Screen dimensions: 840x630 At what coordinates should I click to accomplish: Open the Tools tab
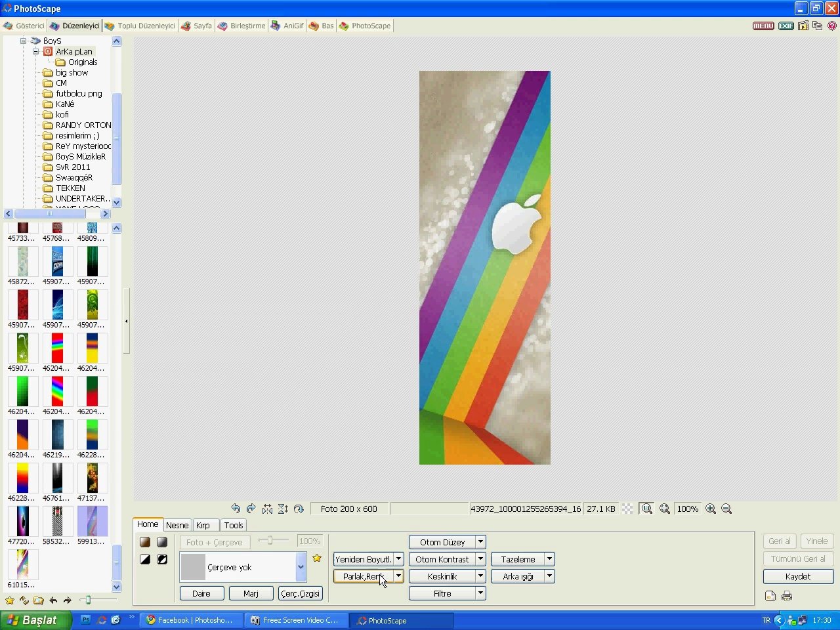[234, 525]
